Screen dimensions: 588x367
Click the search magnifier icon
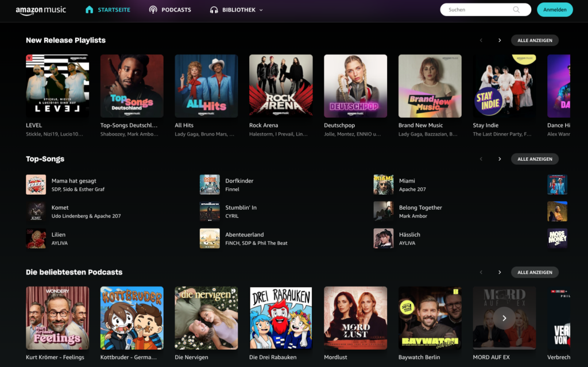click(516, 10)
